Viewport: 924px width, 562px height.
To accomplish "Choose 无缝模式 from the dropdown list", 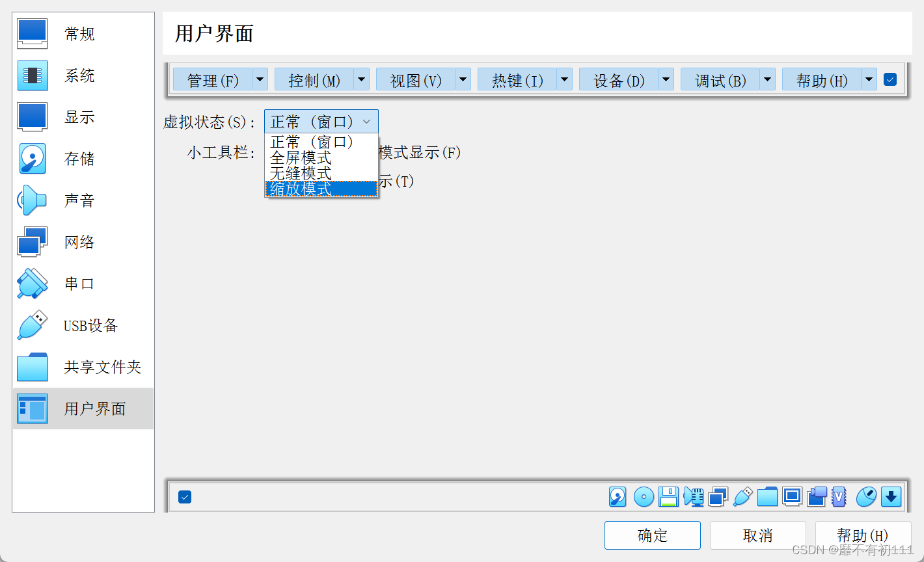I will coord(321,173).
